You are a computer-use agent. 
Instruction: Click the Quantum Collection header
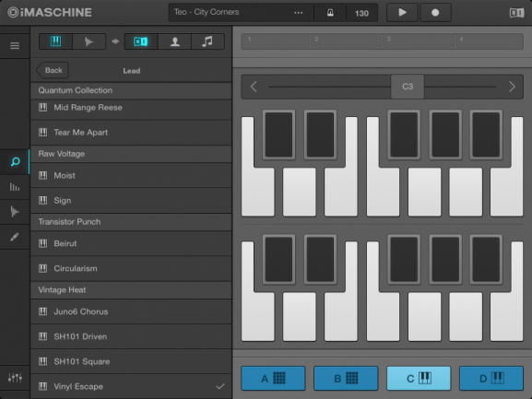point(131,90)
